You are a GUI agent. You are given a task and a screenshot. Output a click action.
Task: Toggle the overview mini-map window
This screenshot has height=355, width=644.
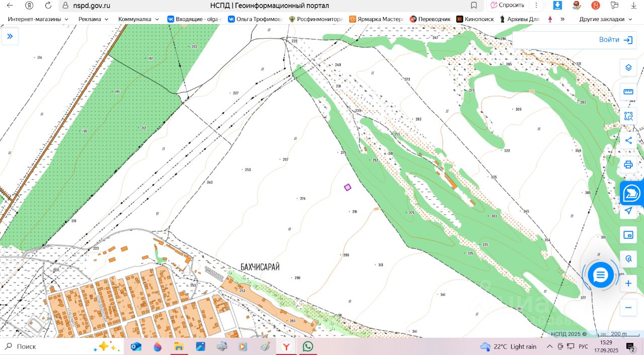coord(628,235)
